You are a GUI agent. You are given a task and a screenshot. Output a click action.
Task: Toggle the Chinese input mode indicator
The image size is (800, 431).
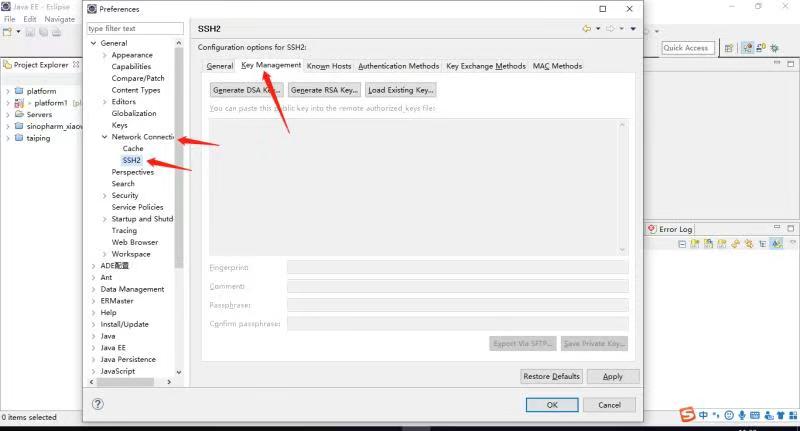click(x=703, y=415)
